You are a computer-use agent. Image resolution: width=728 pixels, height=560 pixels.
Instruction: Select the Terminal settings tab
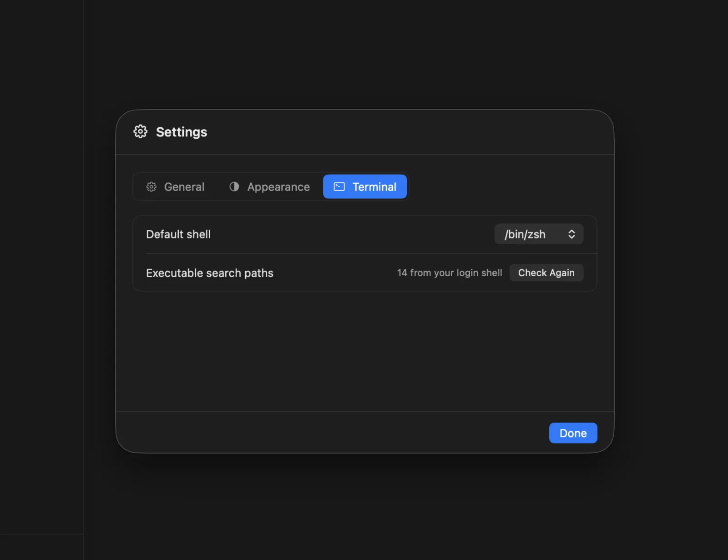point(365,187)
